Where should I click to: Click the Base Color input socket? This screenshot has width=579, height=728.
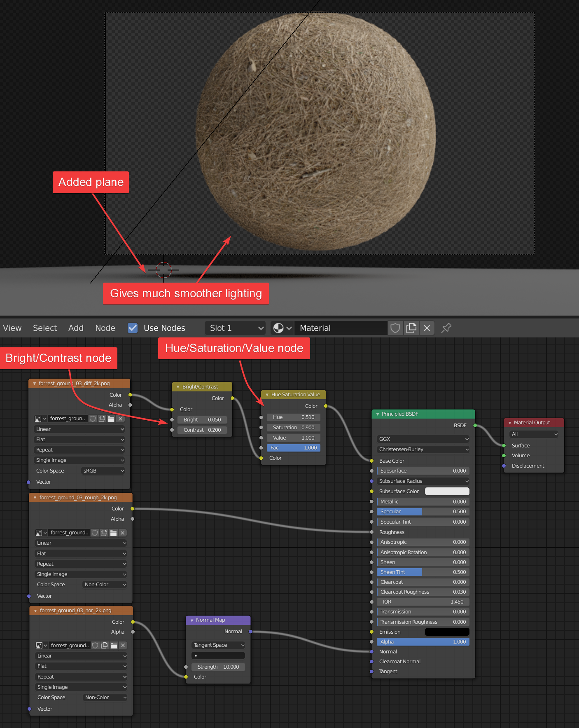coord(371,461)
